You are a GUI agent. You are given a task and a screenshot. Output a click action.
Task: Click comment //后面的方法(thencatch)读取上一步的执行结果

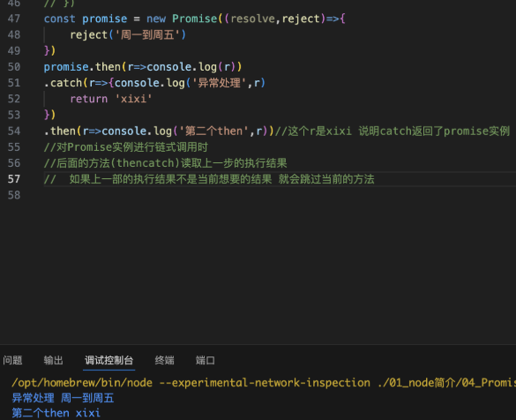[165, 163]
